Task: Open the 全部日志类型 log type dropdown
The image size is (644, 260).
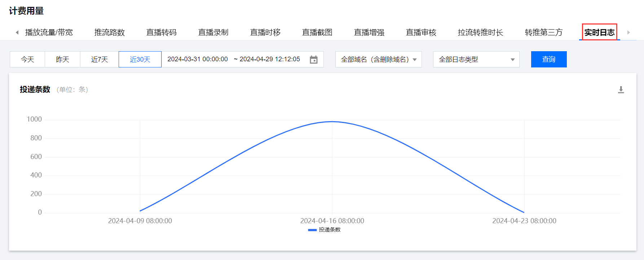Action: click(476, 60)
